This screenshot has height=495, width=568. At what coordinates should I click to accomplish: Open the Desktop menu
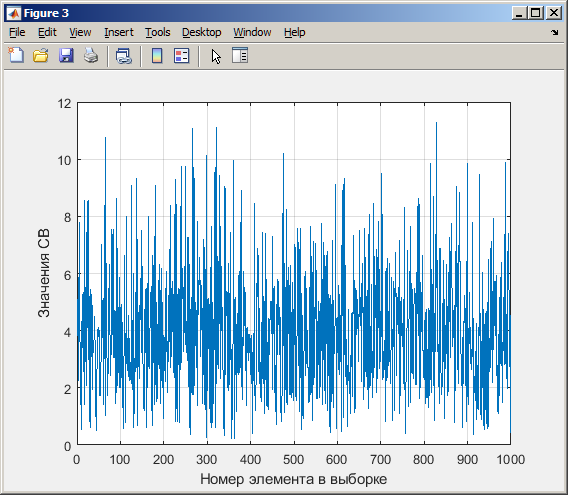[201, 32]
